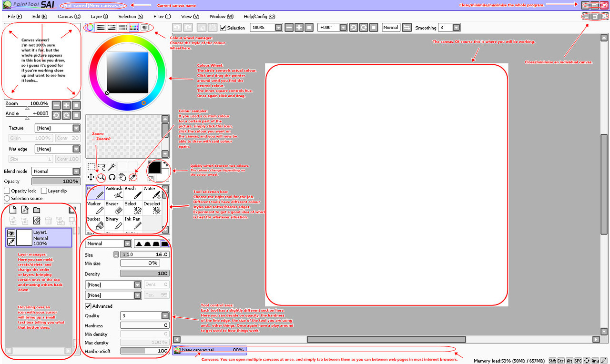Activate the rectangular selection tool

[x=91, y=167]
